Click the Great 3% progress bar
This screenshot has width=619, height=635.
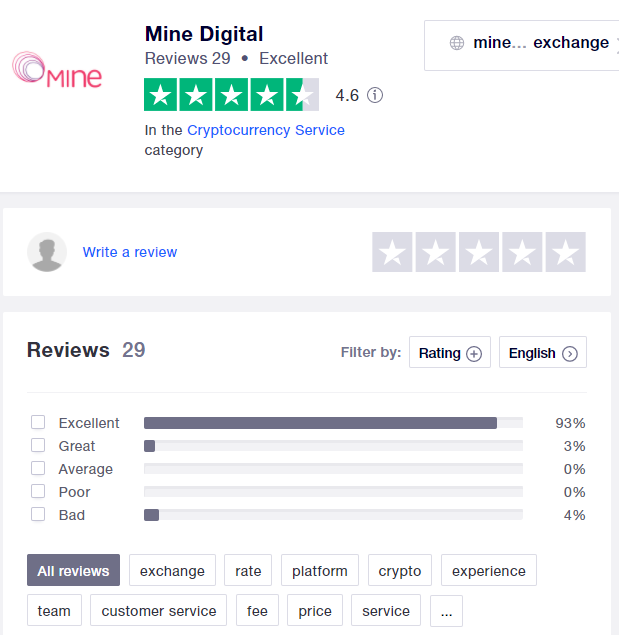333,446
